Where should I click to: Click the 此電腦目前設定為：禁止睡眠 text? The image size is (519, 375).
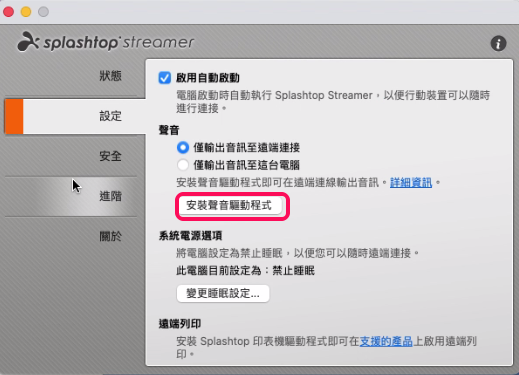pos(245,270)
